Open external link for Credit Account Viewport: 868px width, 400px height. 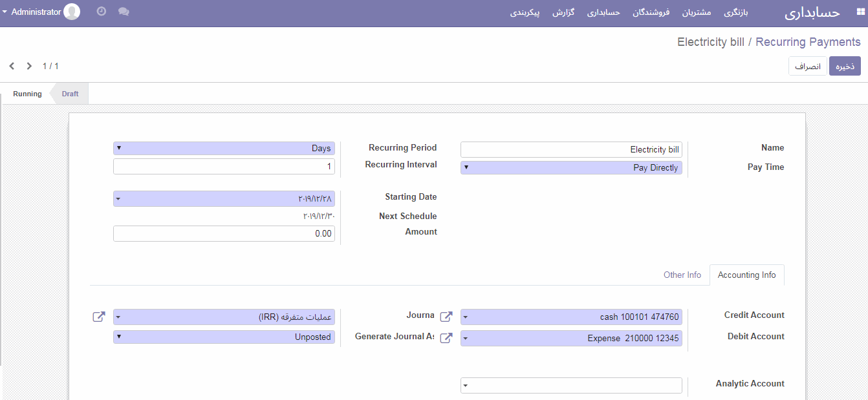click(446, 317)
